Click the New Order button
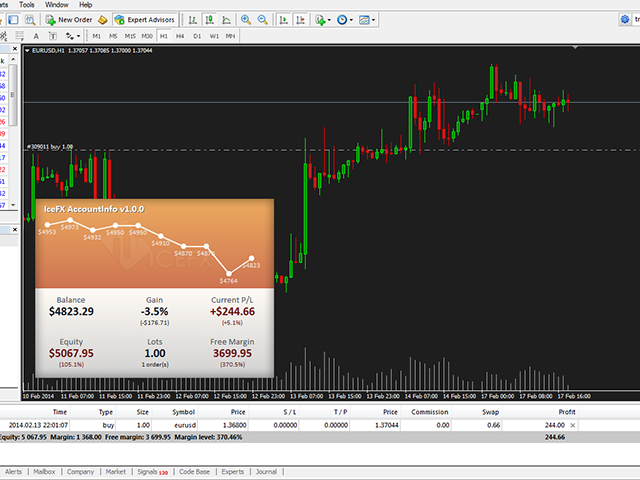Image resolution: width=640 pixels, height=480 pixels. tap(69, 20)
